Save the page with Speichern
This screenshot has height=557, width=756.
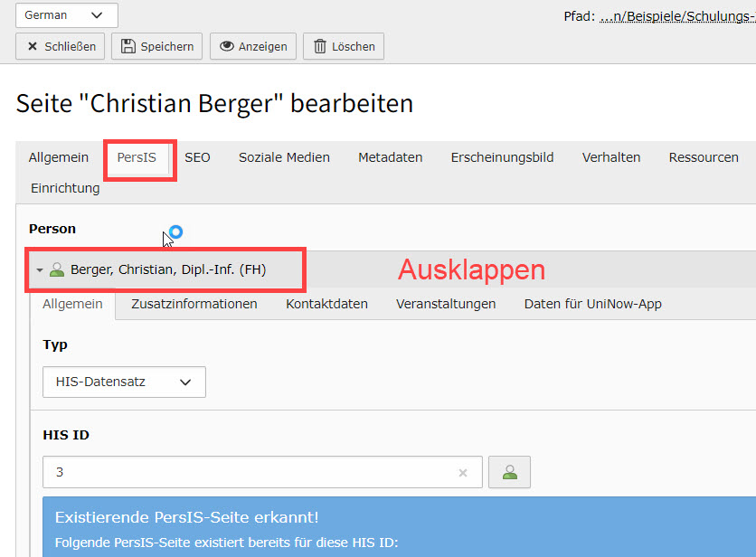(156, 46)
